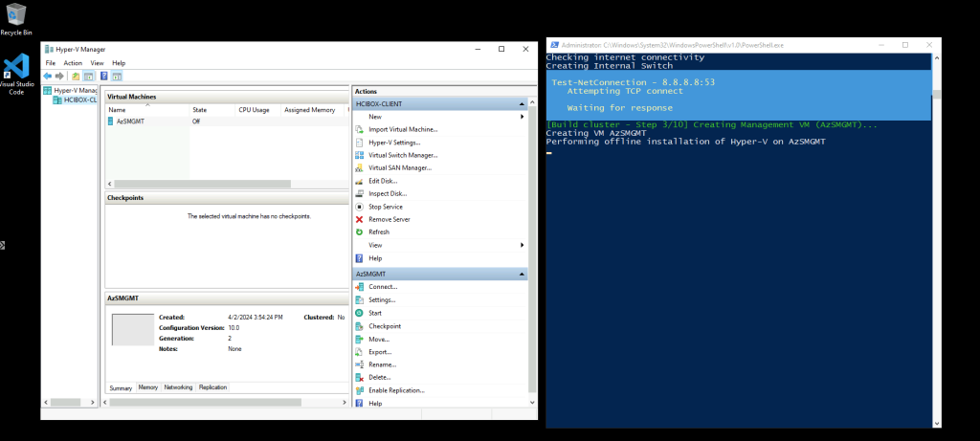Click the green Refresh icon

[360, 232]
